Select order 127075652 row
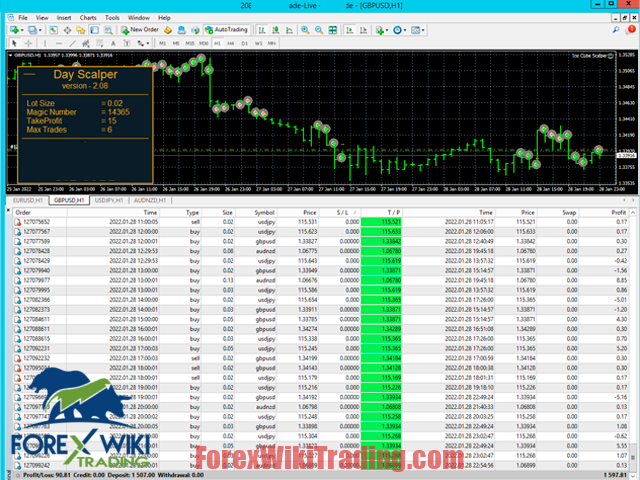Image resolution: width=640 pixels, height=480 pixels. click(321, 222)
